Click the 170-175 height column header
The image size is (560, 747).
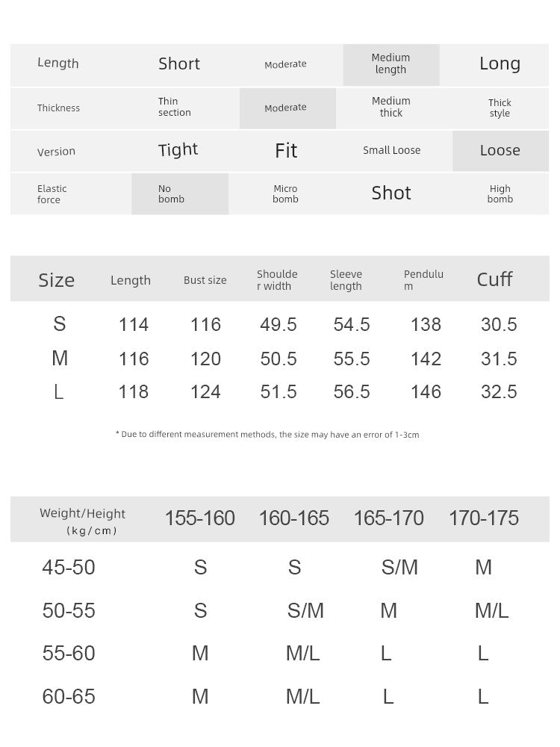click(x=484, y=518)
